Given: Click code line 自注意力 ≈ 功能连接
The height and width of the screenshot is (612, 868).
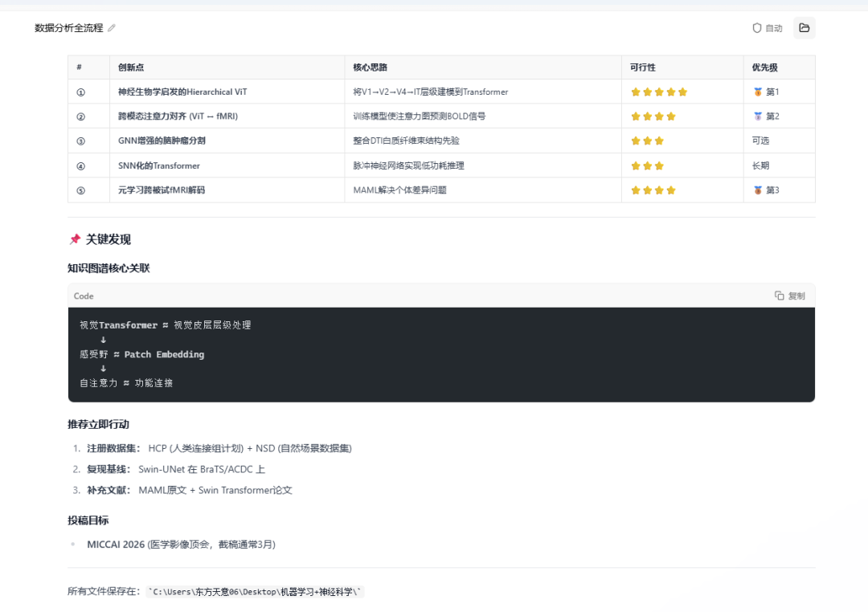Looking at the screenshot, I should 126,383.
